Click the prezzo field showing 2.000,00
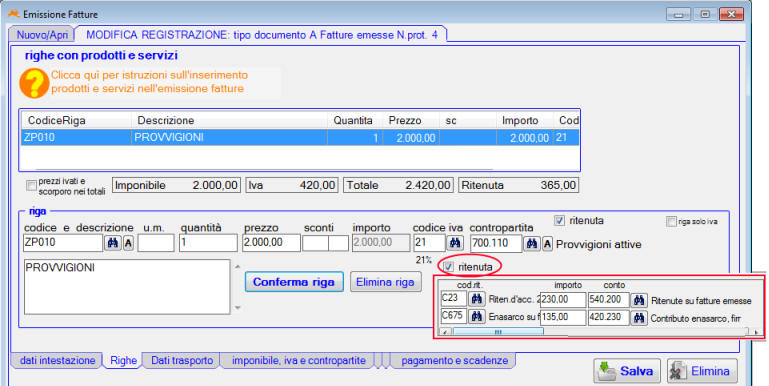The width and height of the screenshot is (769, 386). pos(271,243)
